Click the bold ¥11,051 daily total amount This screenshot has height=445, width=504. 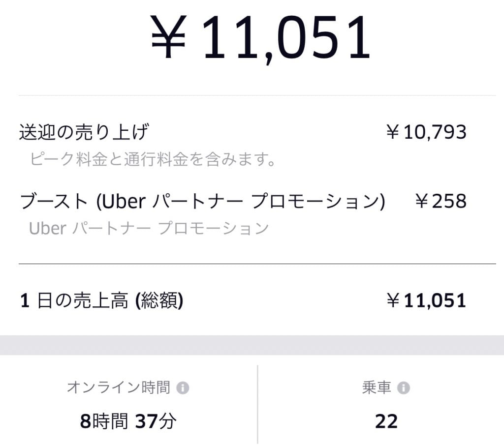click(x=426, y=300)
